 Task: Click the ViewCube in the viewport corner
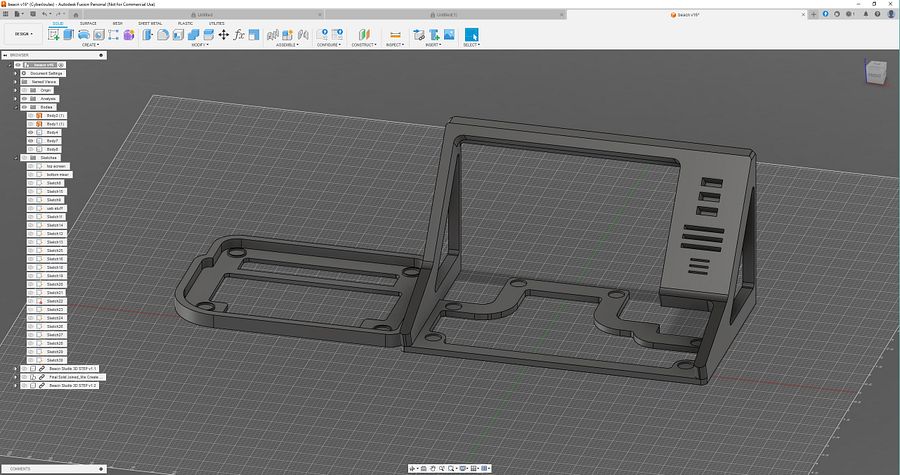coord(875,72)
